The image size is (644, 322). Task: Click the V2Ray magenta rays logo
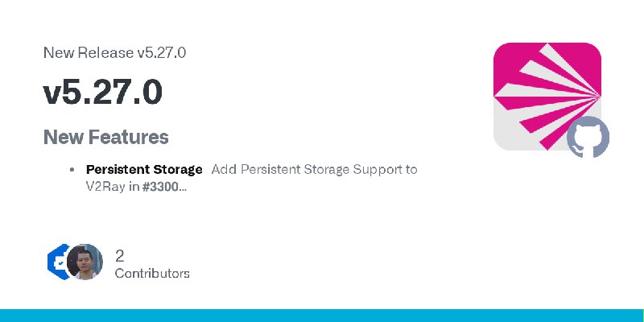(547, 97)
